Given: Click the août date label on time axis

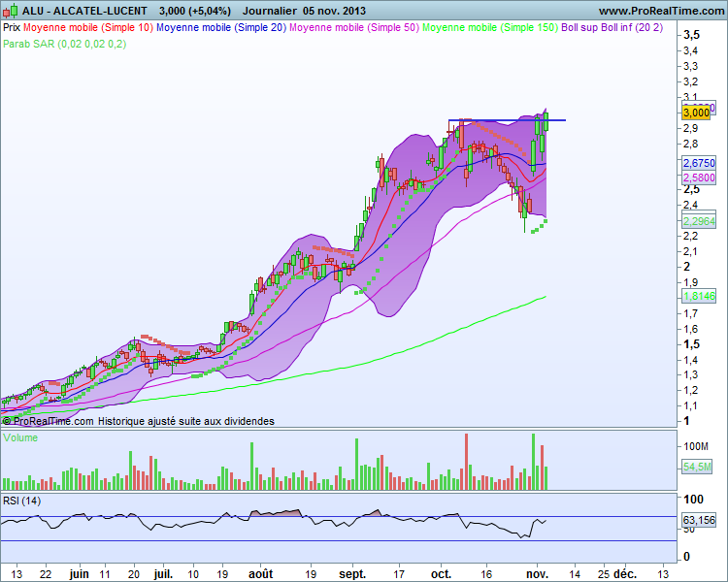Looking at the screenshot, I should [260, 574].
